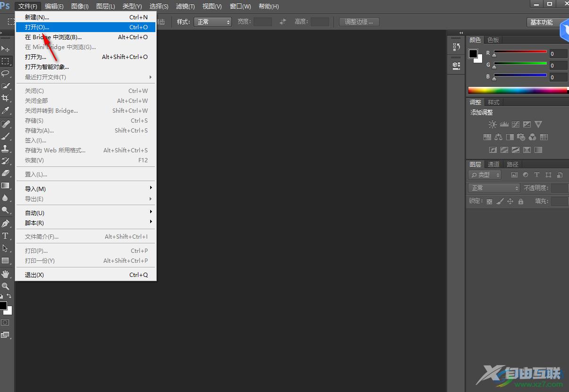Select the History Brush tool

pyautogui.click(x=6, y=161)
